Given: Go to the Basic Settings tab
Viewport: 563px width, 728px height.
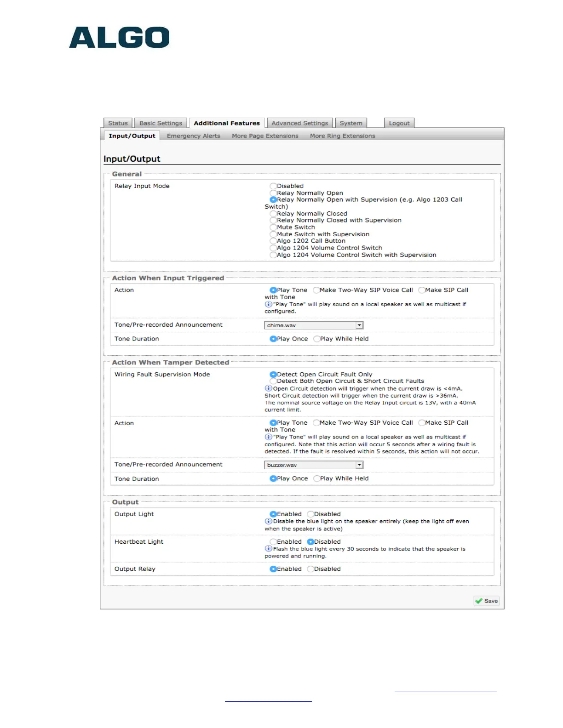Looking at the screenshot, I should click(x=161, y=123).
